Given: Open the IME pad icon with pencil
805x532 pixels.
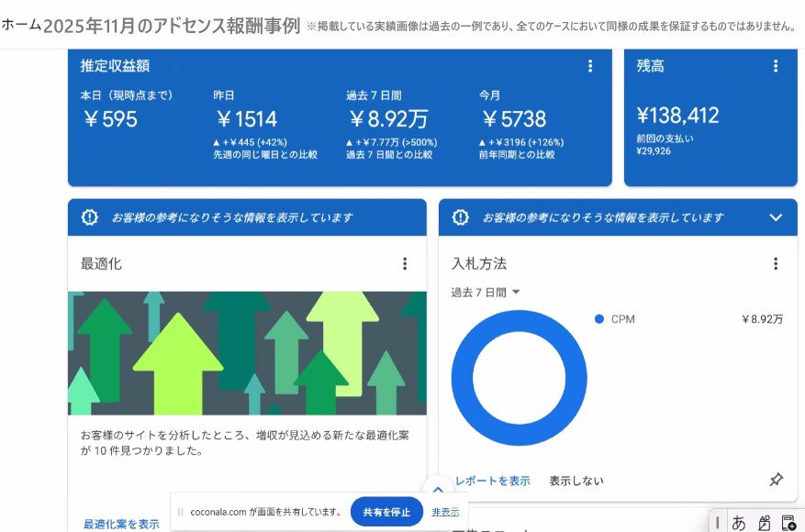Looking at the screenshot, I should click(x=764, y=523).
